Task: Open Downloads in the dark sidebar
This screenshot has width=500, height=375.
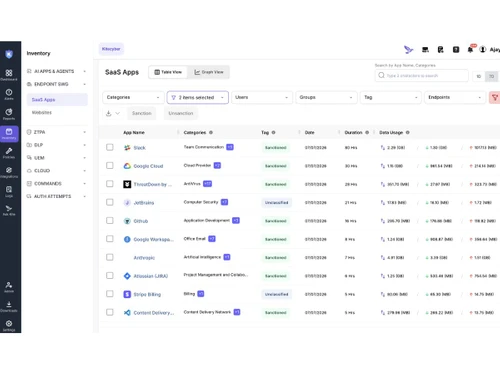Action: pyautogui.click(x=9, y=306)
